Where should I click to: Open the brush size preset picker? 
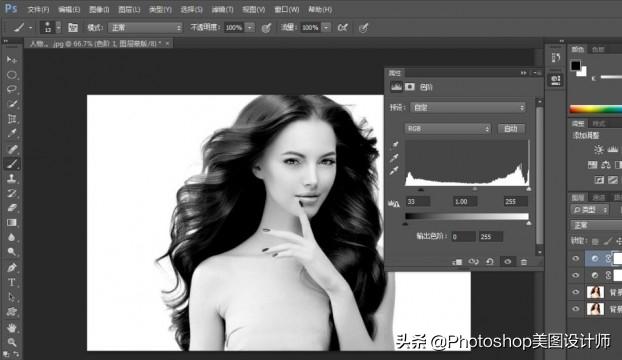pyautogui.click(x=59, y=27)
